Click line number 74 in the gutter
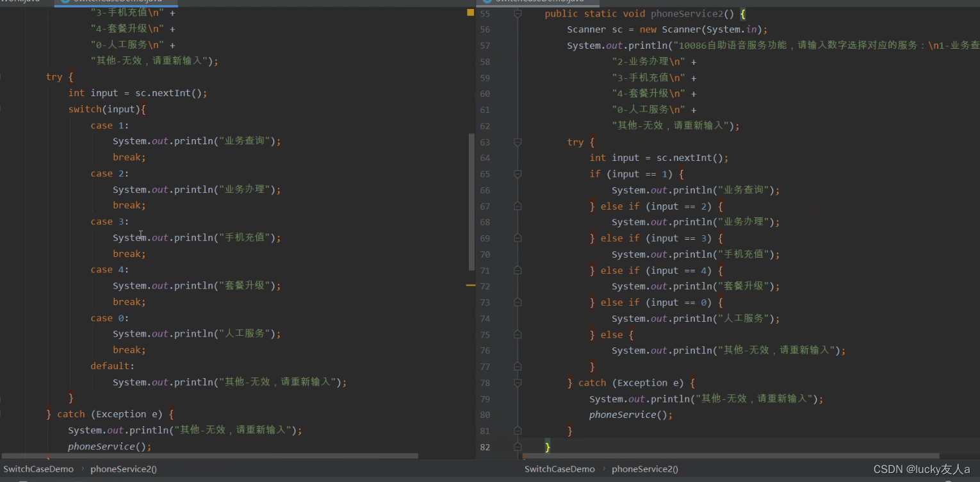Screen dimensions: 980x482 [484, 319]
